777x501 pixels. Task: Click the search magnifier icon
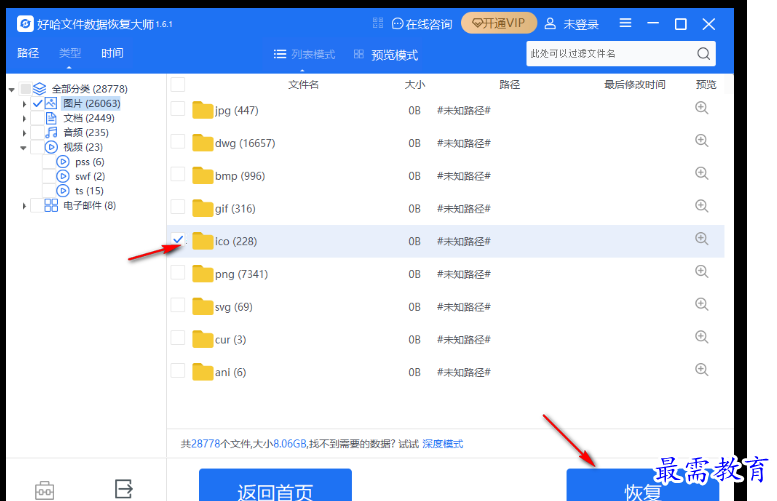(x=704, y=54)
